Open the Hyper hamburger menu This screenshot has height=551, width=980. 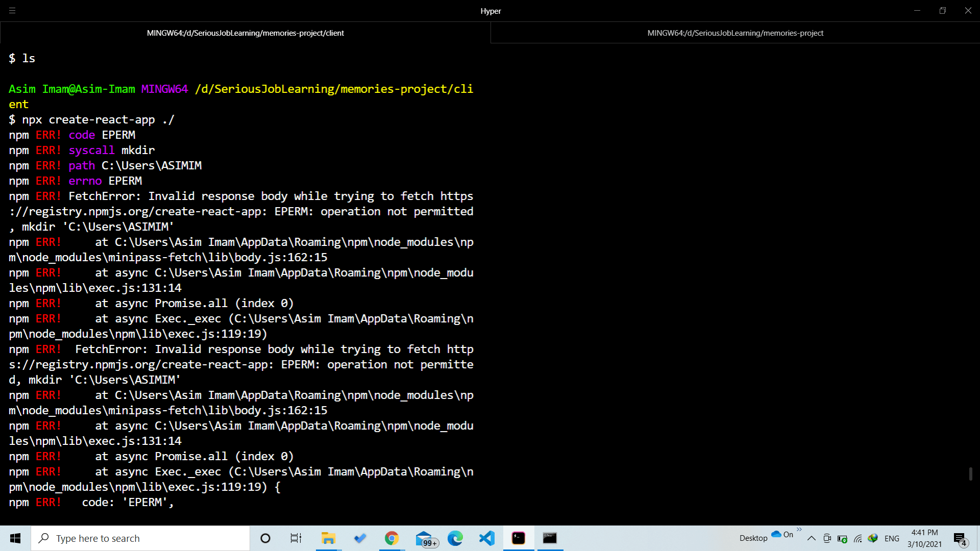12,11
